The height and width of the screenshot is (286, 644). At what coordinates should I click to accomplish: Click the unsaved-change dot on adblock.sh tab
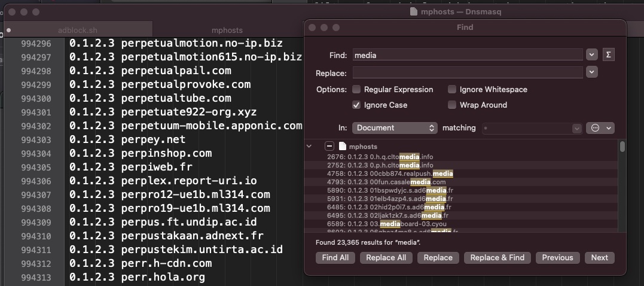coord(8,30)
